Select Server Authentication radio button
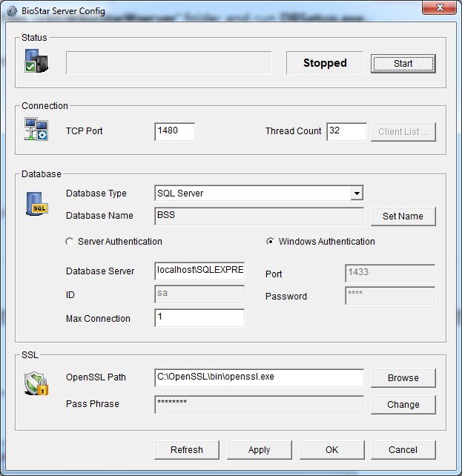 coord(70,242)
